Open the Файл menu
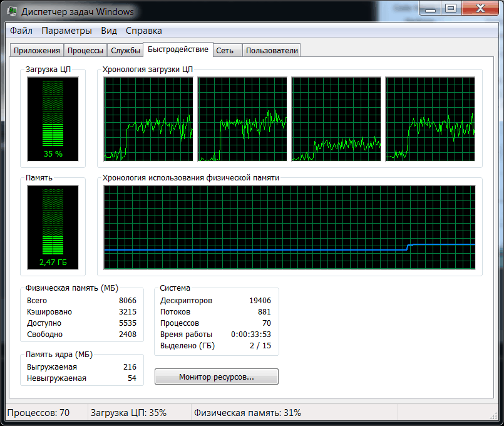The height and width of the screenshot is (426, 504). point(21,31)
